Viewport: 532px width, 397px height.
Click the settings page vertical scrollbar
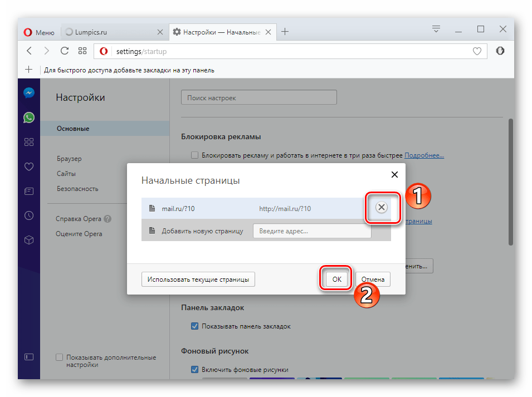[510, 184]
